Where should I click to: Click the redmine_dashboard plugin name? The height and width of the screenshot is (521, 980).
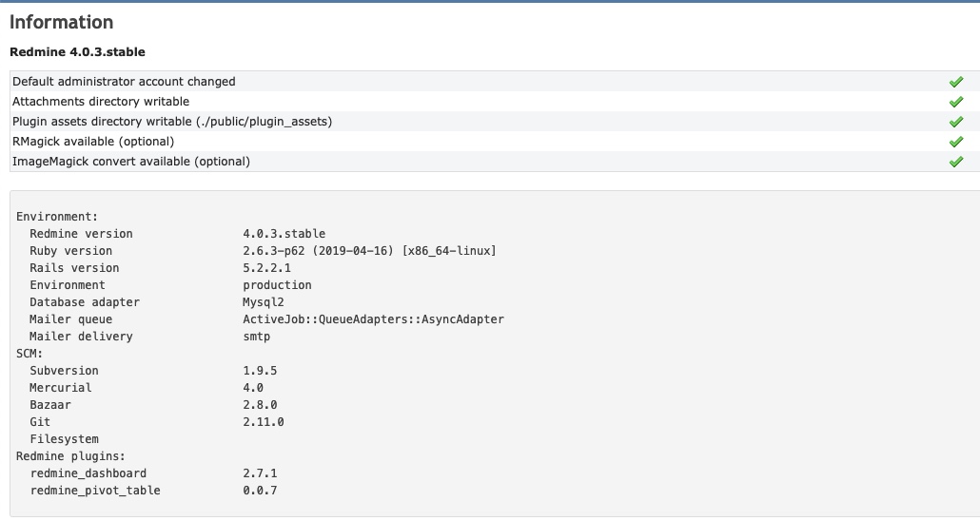(88, 473)
